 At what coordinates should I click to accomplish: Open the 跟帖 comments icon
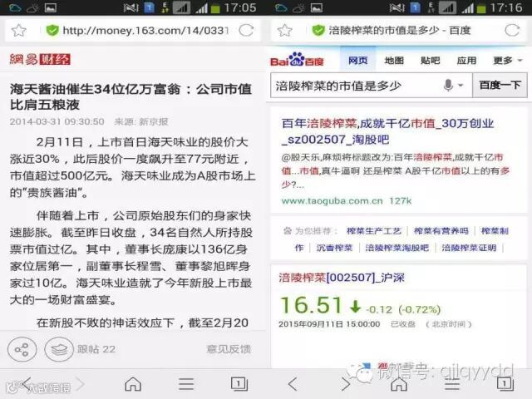[x=59, y=349]
